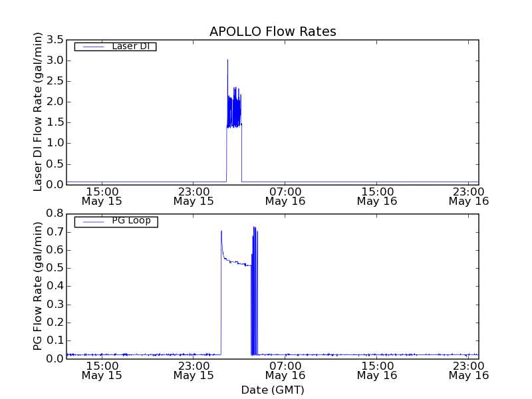This screenshot has width=532, height=399.
Task: Click "07:00 May 16" tick under Laser DI plot
Action: click(x=285, y=196)
